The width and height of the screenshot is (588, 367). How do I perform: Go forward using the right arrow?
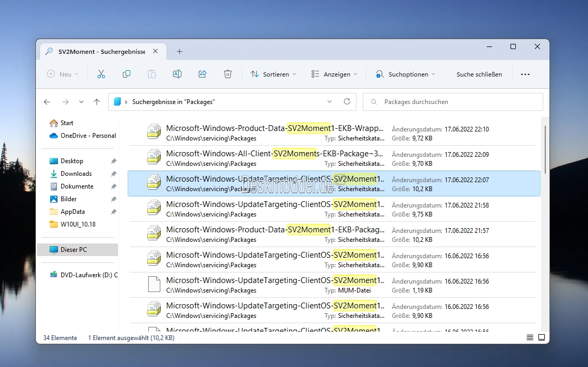65,102
